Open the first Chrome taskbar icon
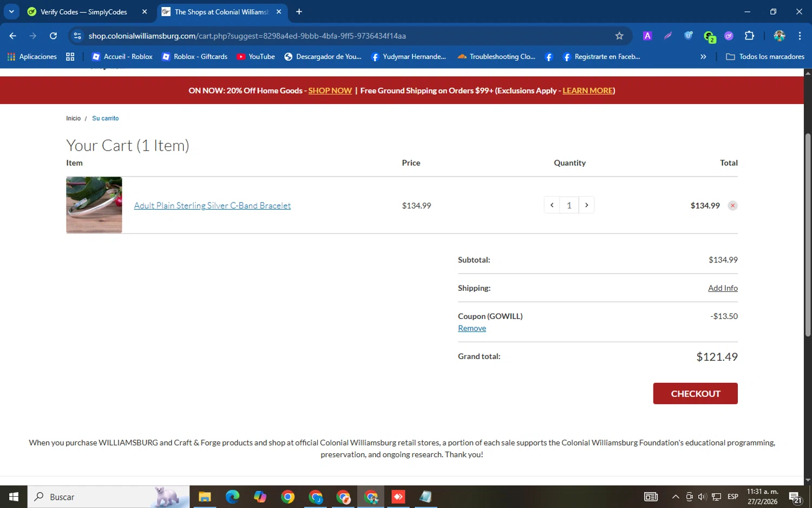The height and width of the screenshot is (508, 812). 287,497
